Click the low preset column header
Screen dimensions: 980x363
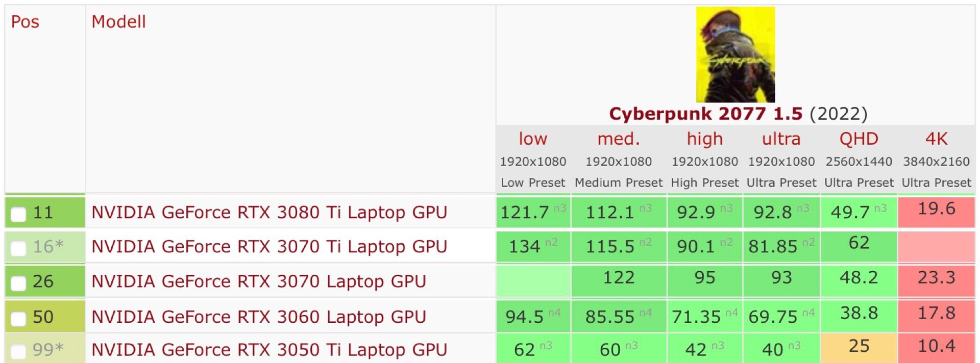pyautogui.click(x=533, y=139)
